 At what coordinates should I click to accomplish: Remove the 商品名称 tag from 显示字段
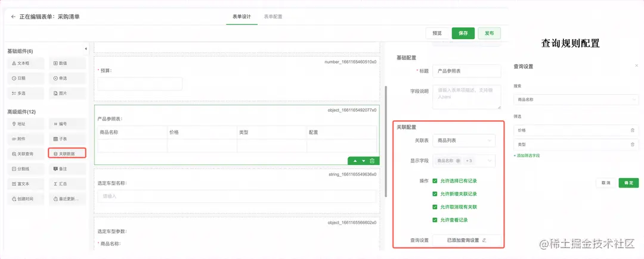(458, 161)
